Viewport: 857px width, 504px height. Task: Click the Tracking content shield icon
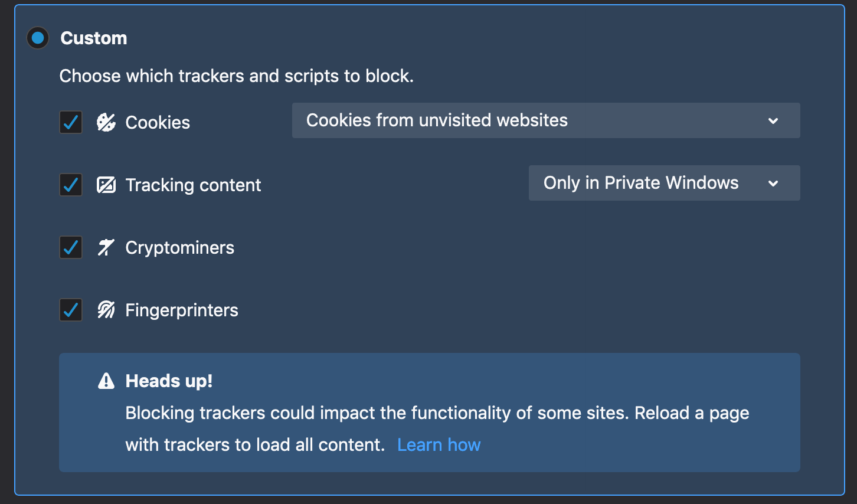tap(106, 185)
